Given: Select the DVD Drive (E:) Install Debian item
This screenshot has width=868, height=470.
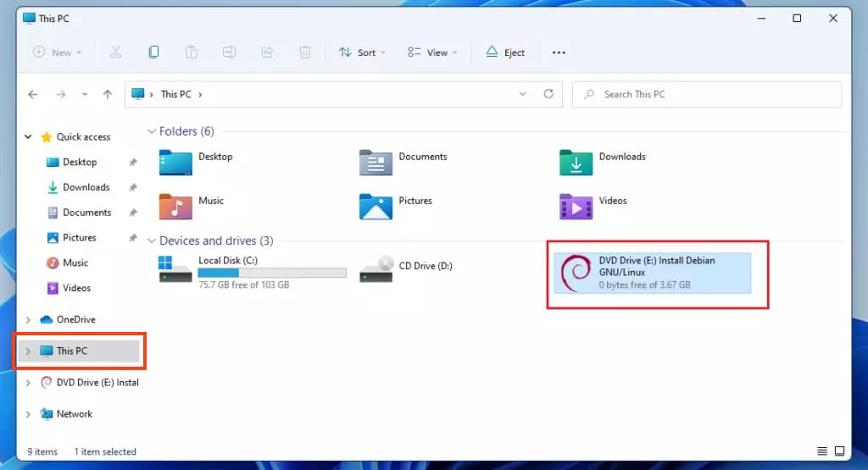Looking at the screenshot, I should coord(653,273).
